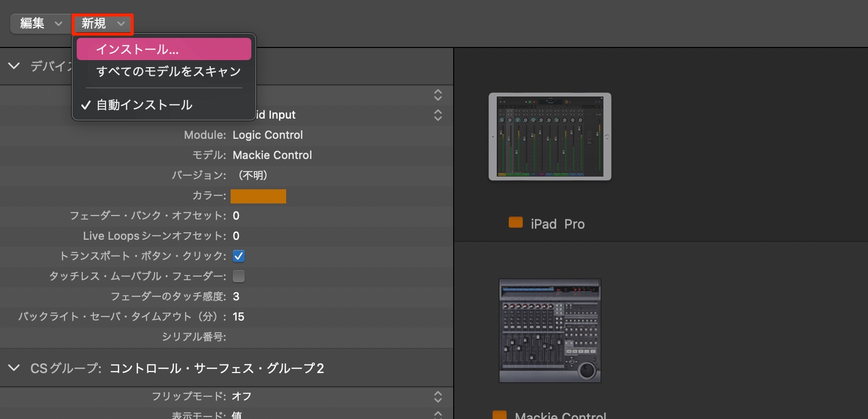Uncheck トランスポート・ボタン・クリック checkbox
The image size is (868, 419).
[239, 256]
